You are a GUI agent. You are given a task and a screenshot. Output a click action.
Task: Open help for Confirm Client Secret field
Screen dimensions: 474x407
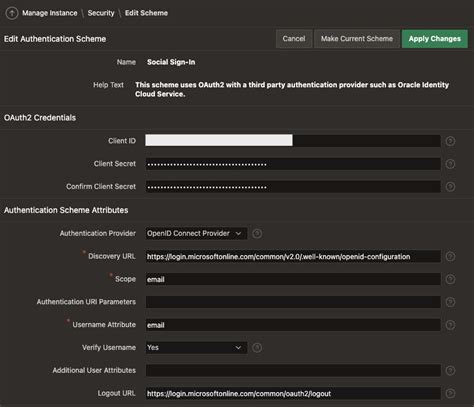[x=450, y=187]
